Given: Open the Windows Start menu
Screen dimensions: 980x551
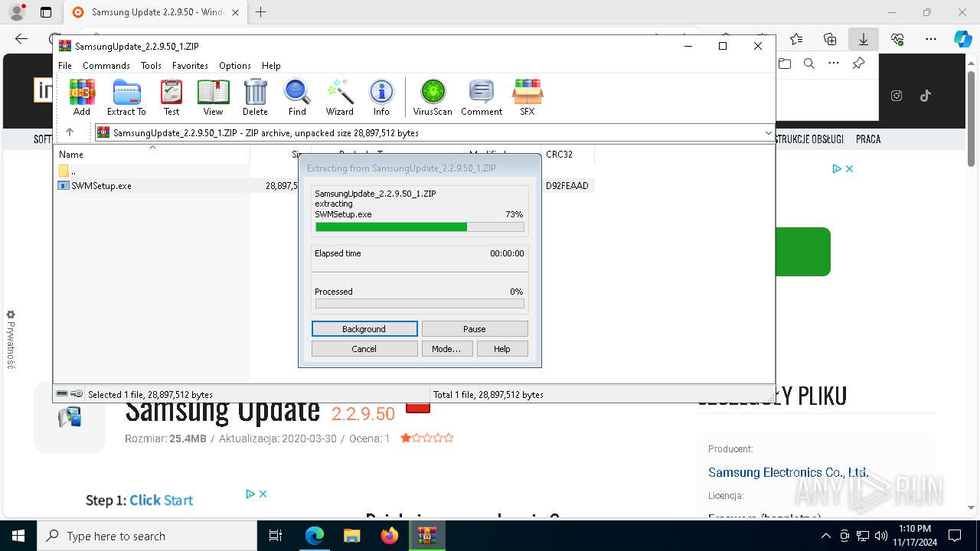Looking at the screenshot, I should coord(18,536).
